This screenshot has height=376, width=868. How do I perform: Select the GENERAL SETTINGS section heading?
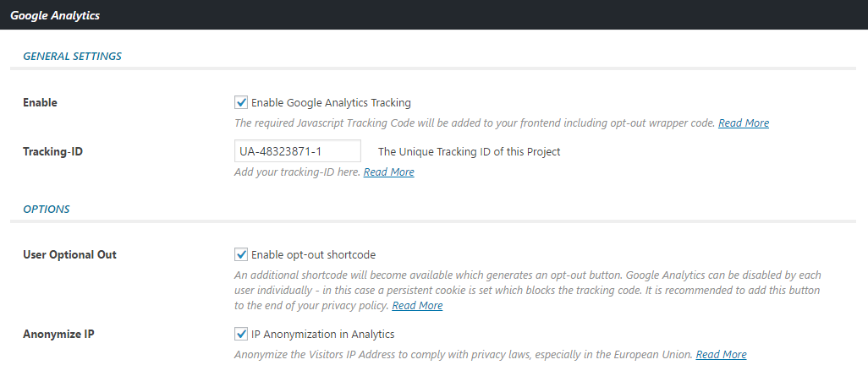click(x=73, y=57)
